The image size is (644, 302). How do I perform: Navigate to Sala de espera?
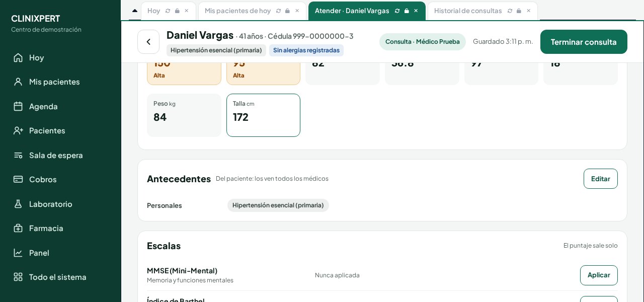[60, 155]
